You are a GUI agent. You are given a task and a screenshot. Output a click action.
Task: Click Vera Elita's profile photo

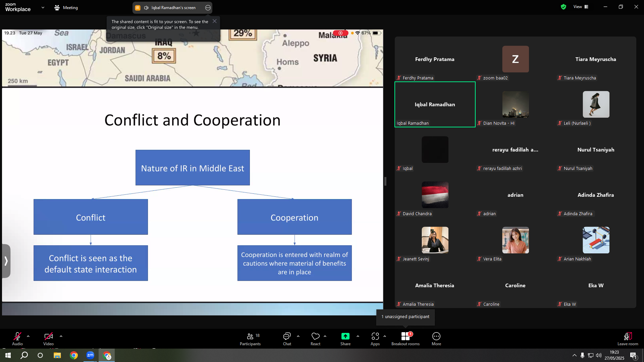pyautogui.click(x=516, y=240)
